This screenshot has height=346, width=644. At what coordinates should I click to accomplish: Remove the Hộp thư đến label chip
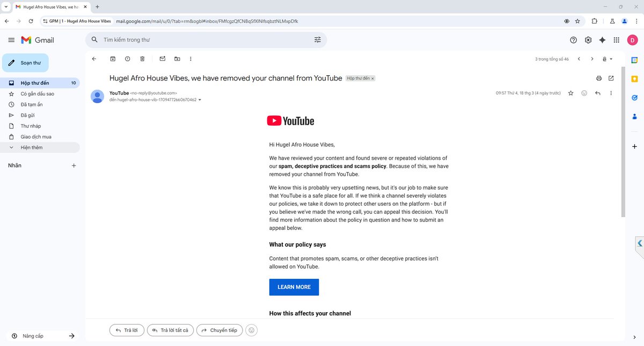(x=373, y=78)
